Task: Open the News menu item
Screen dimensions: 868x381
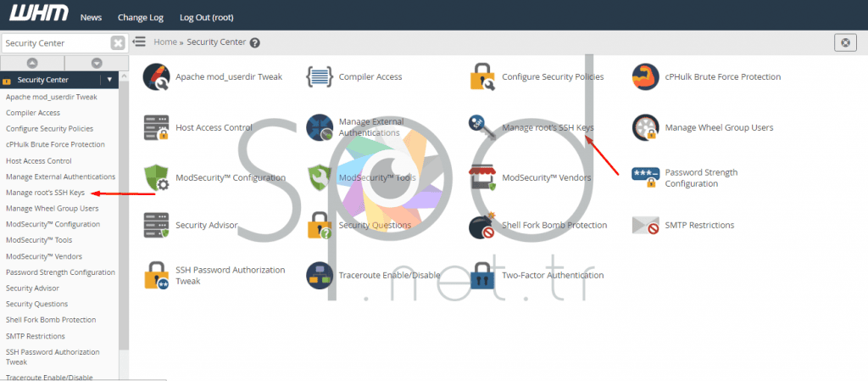Action: 91,17
